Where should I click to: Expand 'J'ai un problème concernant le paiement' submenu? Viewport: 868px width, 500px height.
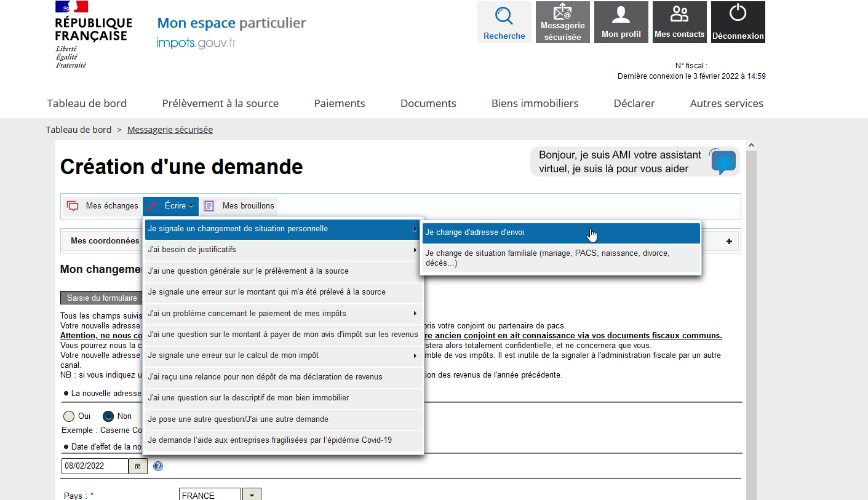tap(283, 314)
